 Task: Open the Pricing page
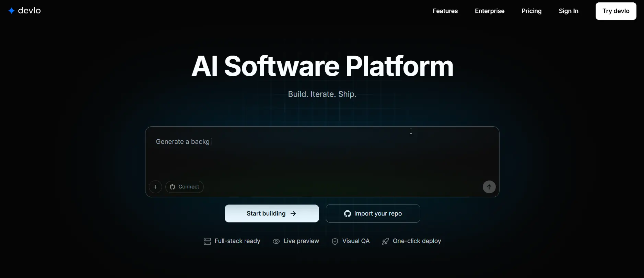pyautogui.click(x=531, y=11)
